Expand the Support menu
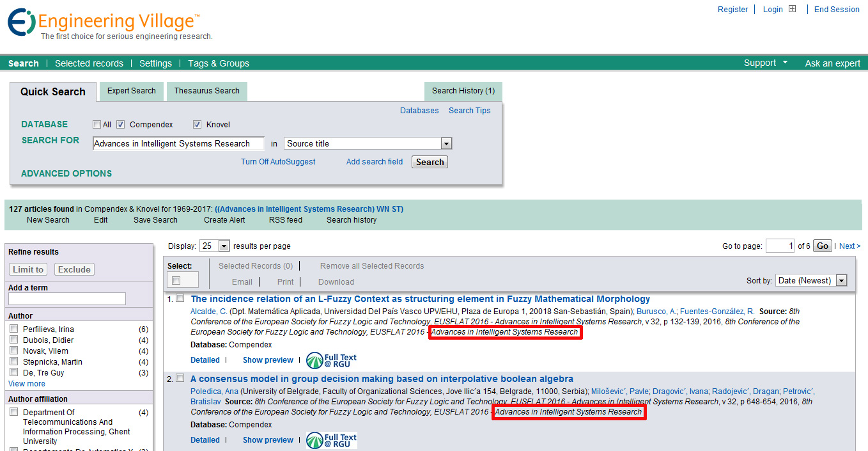Screen dimensions: 868x451 click(x=765, y=63)
